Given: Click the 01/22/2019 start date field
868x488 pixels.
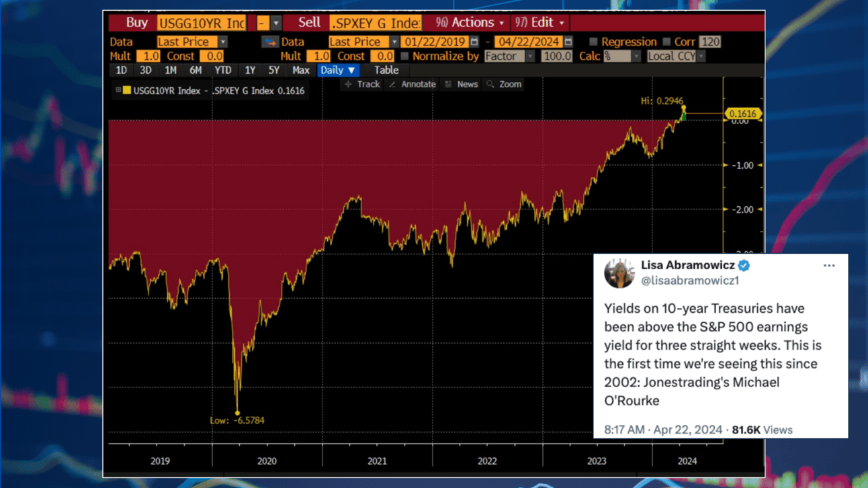Looking at the screenshot, I should (x=435, y=42).
